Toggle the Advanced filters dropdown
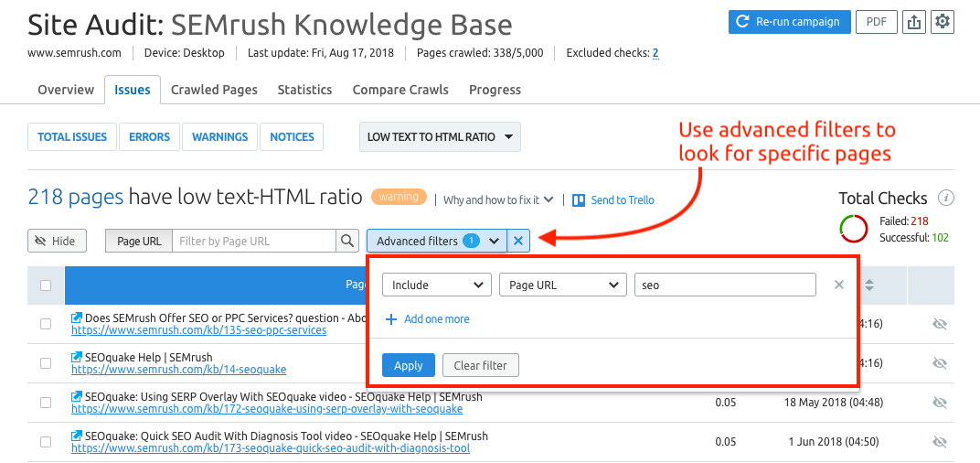Viewport: 980px width, 463px height. 436,241
